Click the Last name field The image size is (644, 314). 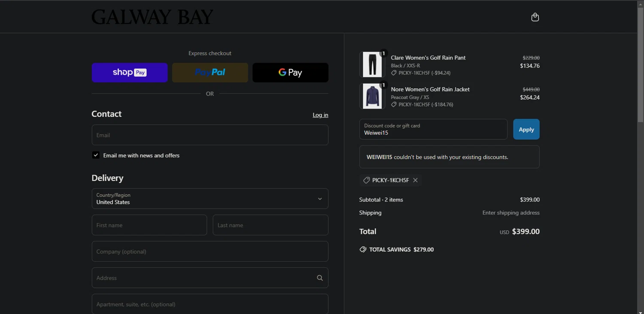pyautogui.click(x=270, y=225)
